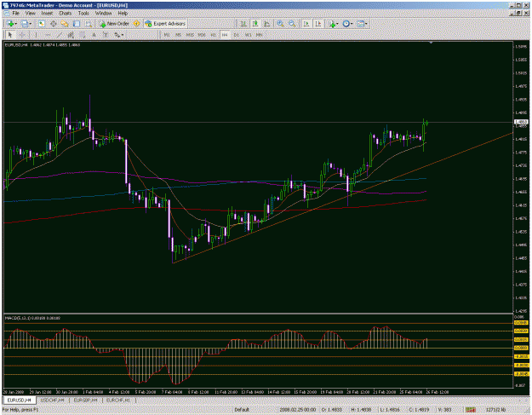Toggle chart Auto Scroll
The image size is (532, 415).
click(306, 23)
